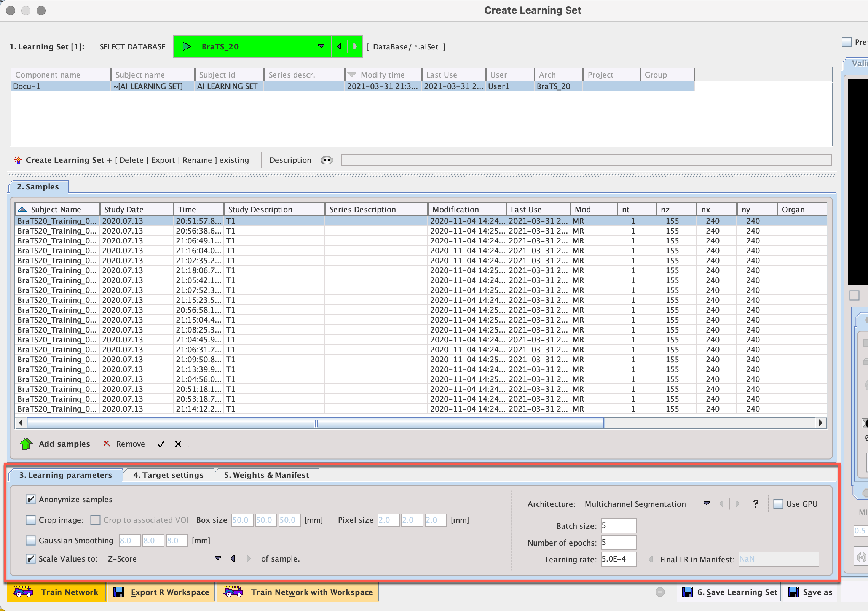This screenshot has width=868, height=611.
Task: Open Architecture help question mark
Action: (x=756, y=504)
